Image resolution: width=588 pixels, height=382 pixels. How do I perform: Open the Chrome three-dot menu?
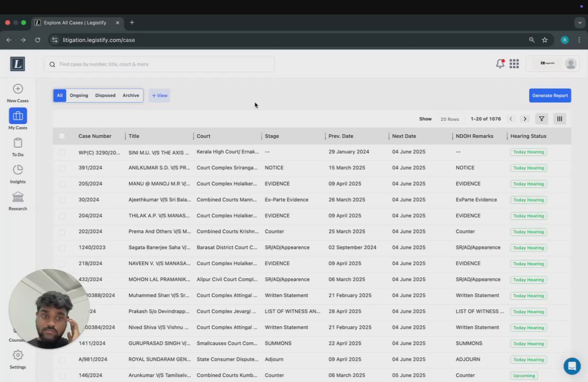(x=579, y=40)
